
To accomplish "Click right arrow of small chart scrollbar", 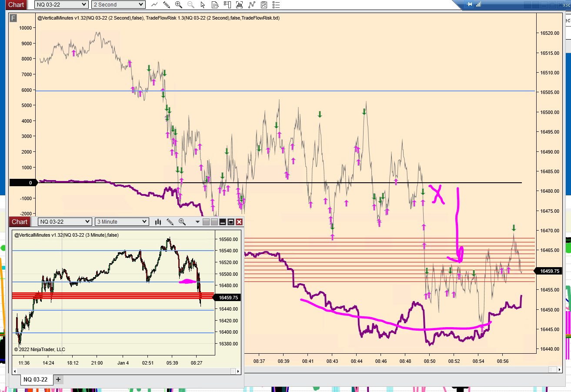I will (238, 371).
